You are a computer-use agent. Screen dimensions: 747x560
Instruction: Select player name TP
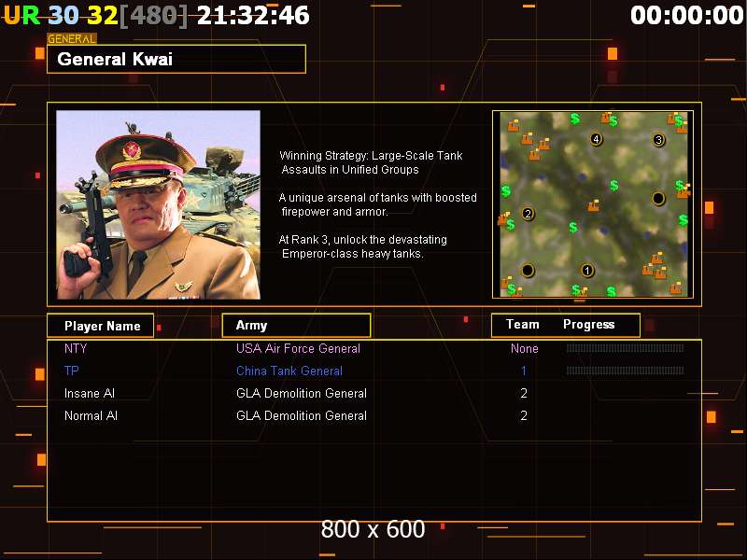[x=72, y=371]
